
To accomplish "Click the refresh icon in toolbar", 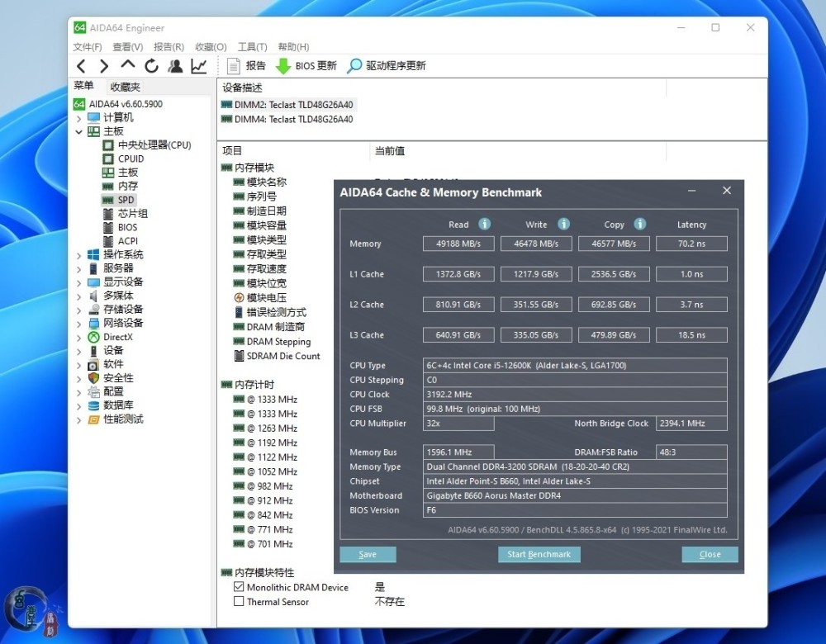I will pyautogui.click(x=151, y=66).
